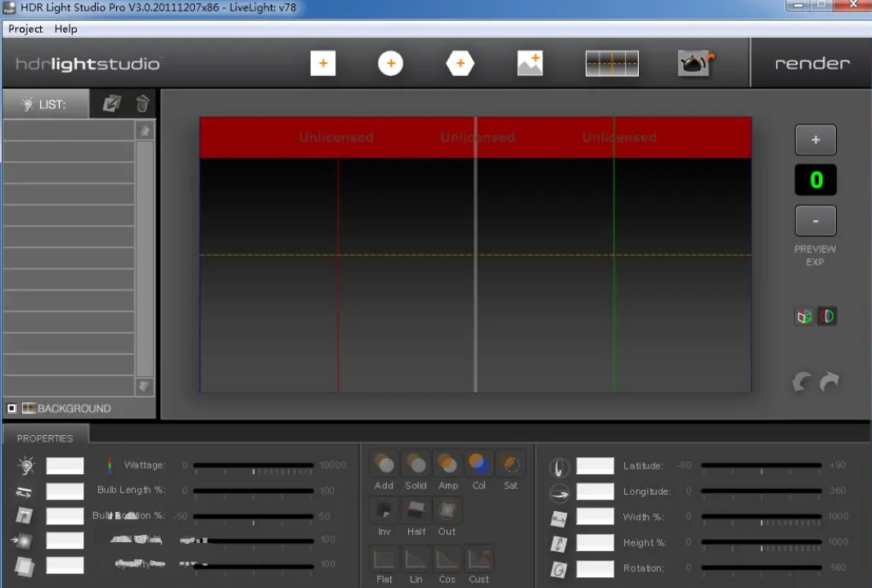Adjust the Height % slider

click(762, 542)
